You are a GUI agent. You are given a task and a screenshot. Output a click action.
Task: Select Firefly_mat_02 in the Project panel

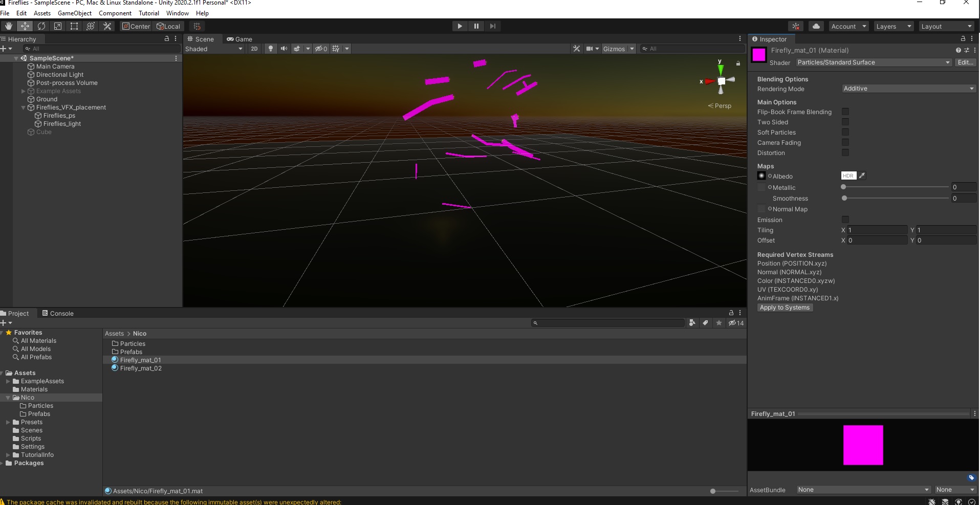tap(141, 368)
